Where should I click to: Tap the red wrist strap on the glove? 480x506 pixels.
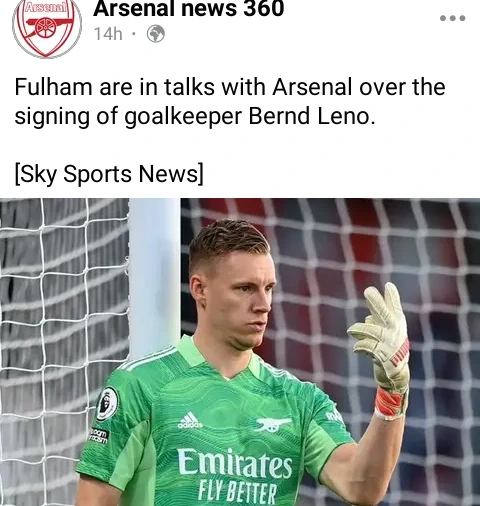coord(388,402)
